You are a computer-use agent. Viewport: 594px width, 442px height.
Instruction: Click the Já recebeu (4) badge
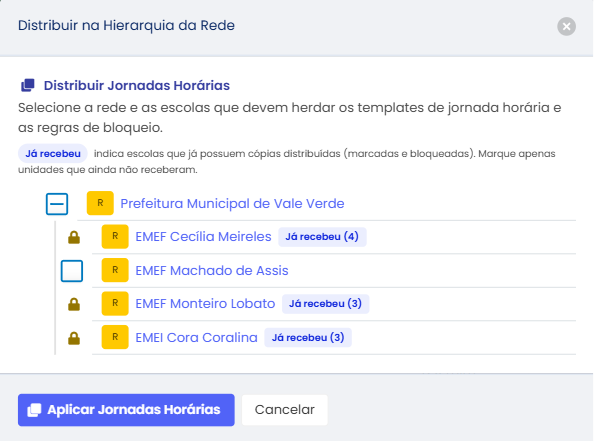click(x=322, y=237)
